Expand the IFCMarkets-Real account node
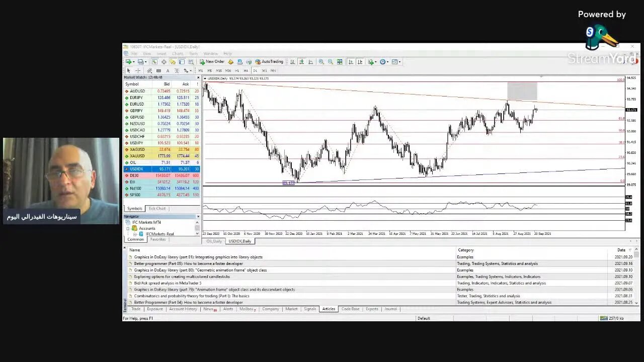 (x=135, y=234)
